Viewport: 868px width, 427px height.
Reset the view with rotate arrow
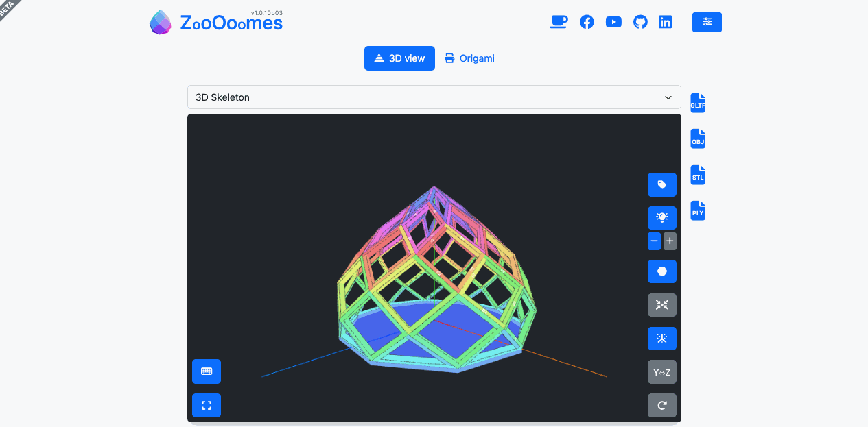coord(661,406)
